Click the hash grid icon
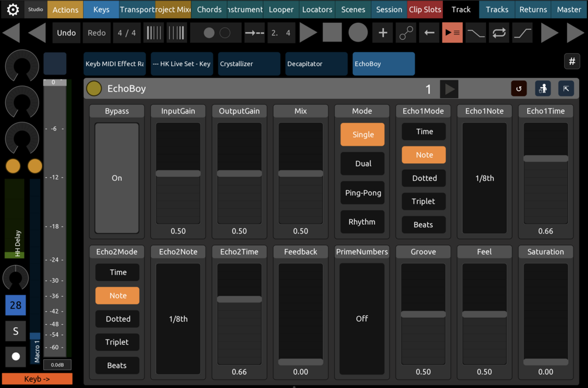The image size is (588, 388). (572, 61)
